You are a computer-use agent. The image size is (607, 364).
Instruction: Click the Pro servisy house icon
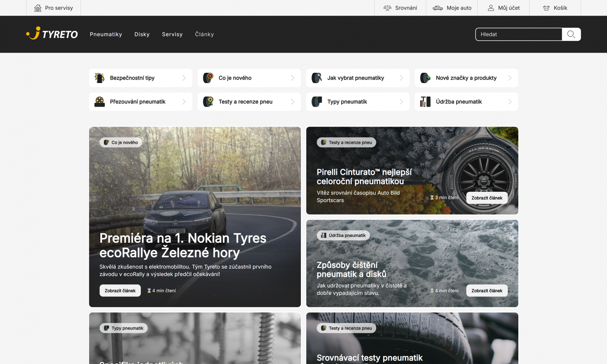coord(38,8)
